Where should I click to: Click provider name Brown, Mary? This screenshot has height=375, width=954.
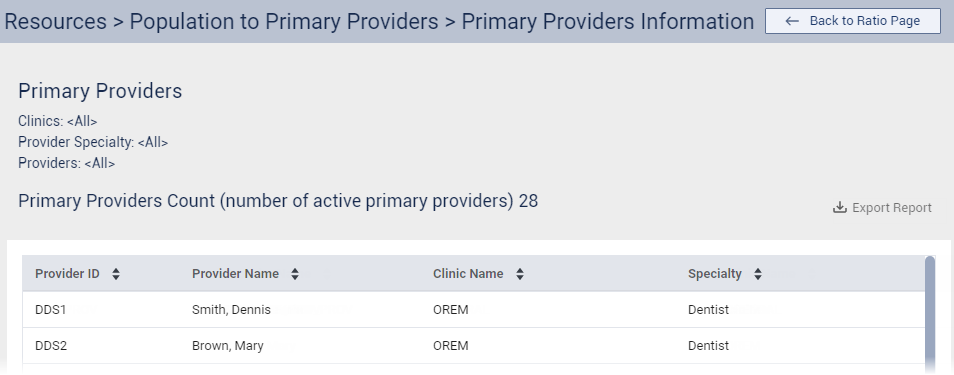tap(228, 346)
